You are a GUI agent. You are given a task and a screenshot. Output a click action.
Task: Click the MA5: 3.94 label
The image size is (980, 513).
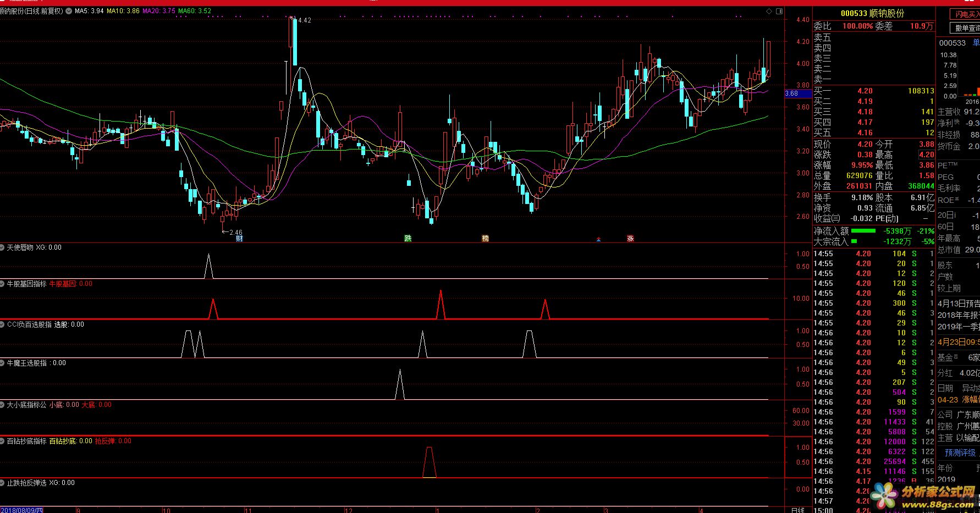click(x=89, y=11)
